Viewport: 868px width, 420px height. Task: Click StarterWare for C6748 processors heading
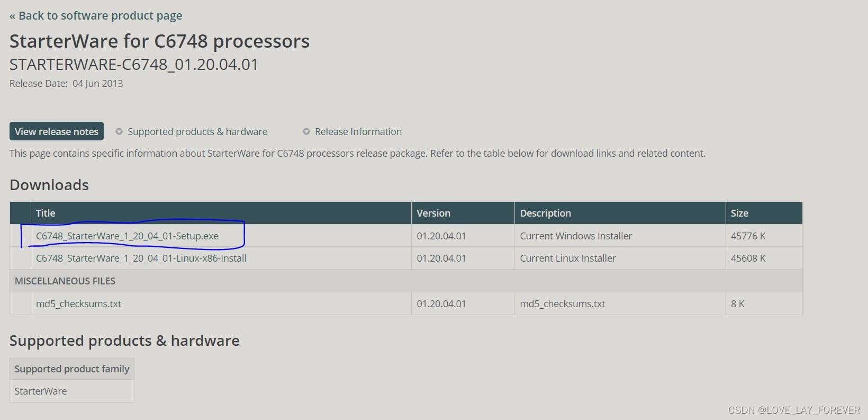pos(159,41)
